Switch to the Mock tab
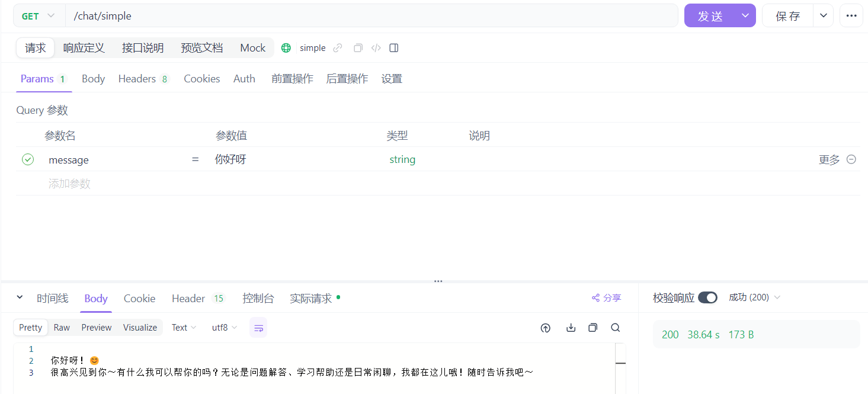This screenshot has height=394, width=868. [x=252, y=47]
